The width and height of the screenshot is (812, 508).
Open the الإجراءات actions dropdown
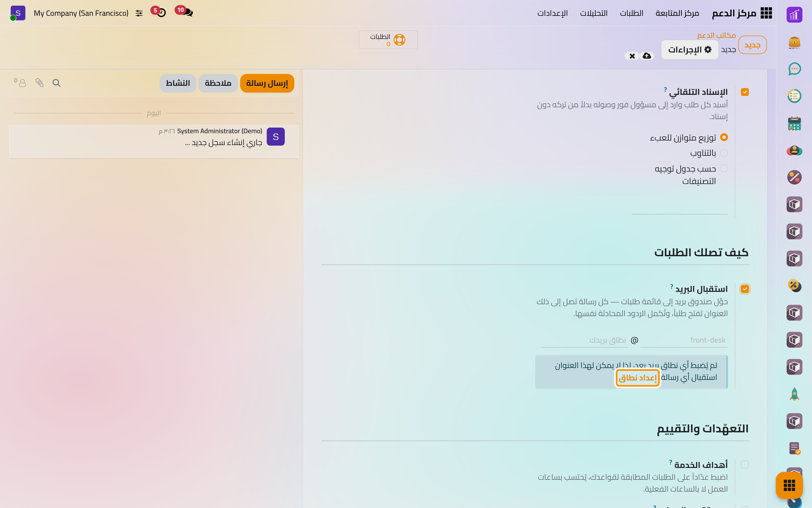point(689,50)
